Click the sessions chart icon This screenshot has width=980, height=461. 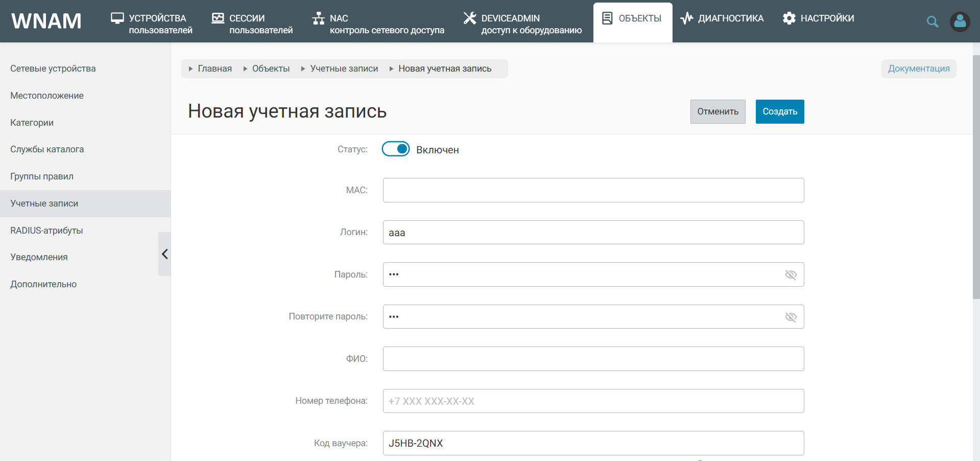coord(218,18)
